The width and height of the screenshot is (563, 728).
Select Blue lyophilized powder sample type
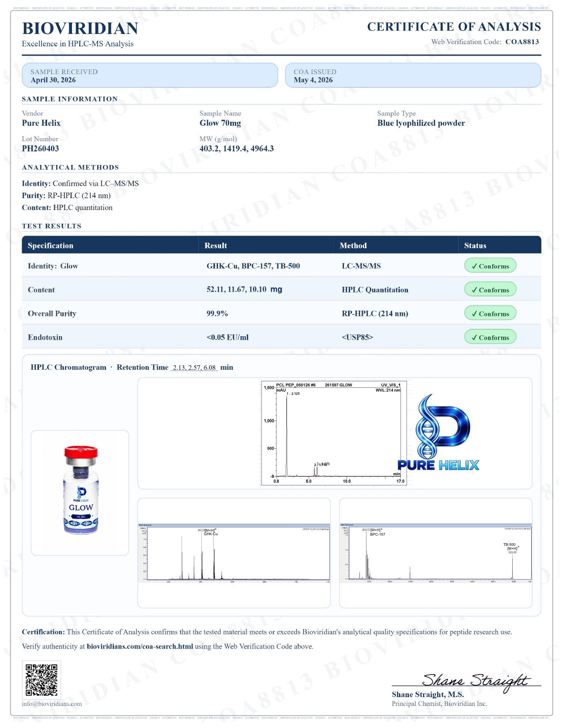[x=421, y=123]
